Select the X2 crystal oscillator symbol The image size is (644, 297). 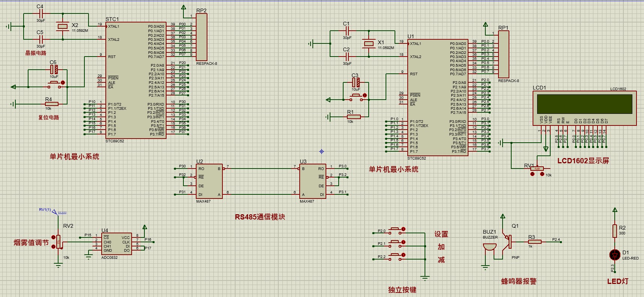62,26
